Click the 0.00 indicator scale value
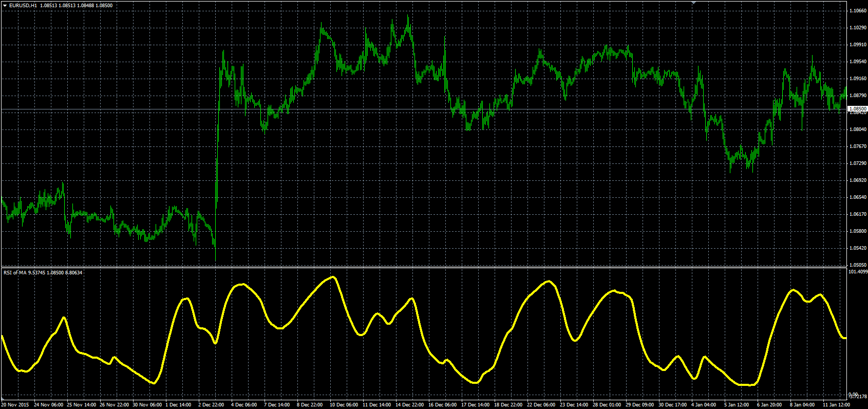868x409 pixels. (854, 394)
